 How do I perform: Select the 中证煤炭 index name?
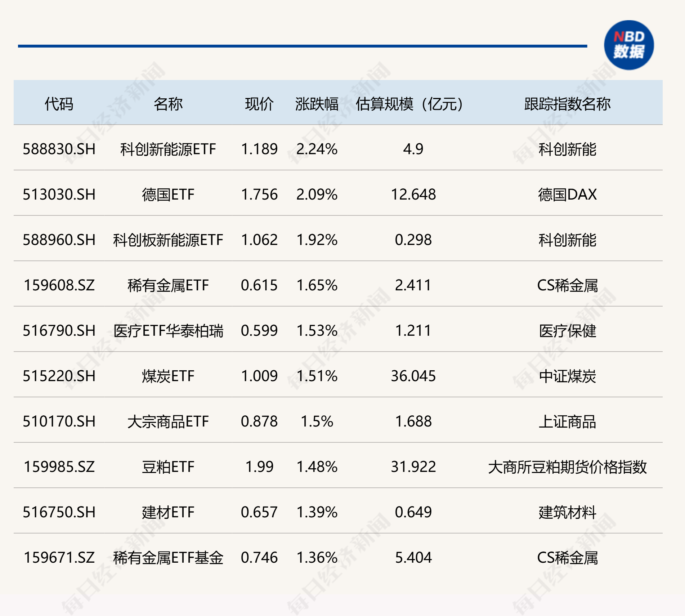coord(567,376)
